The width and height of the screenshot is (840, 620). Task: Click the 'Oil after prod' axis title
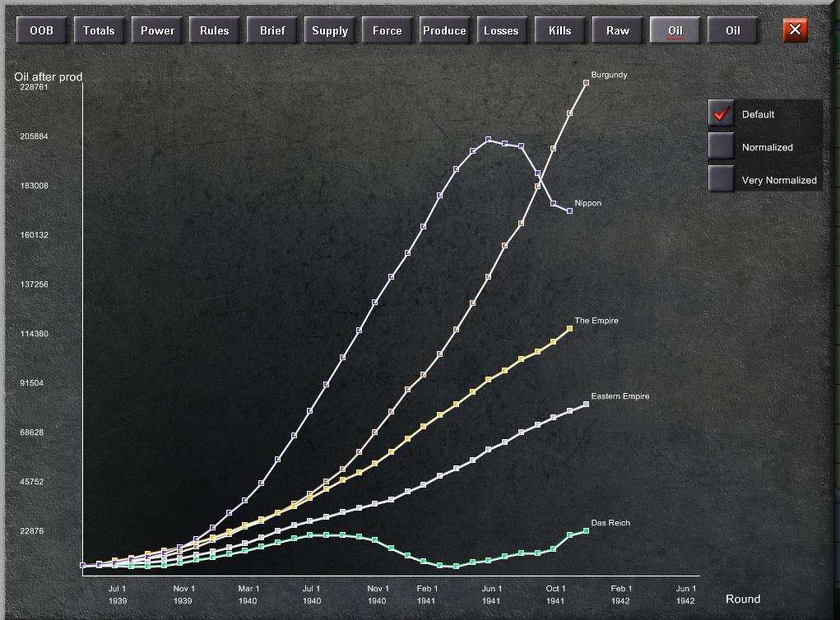pyautogui.click(x=49, y=77)
